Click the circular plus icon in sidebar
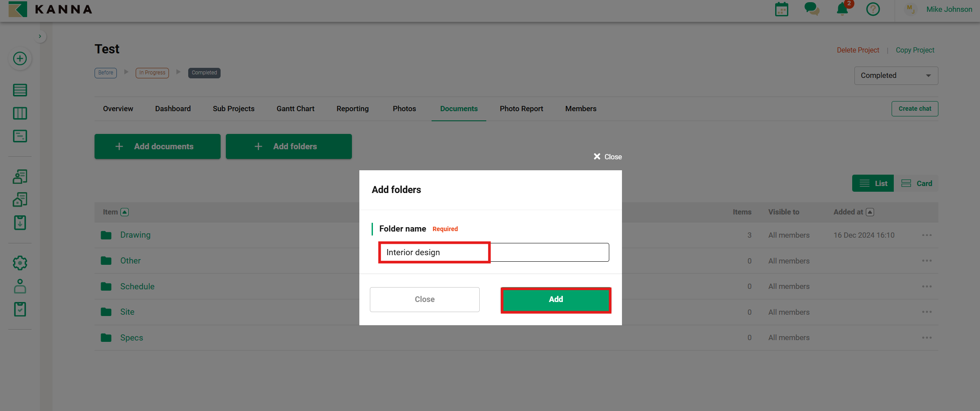 pyautogui.click(x=20, y=59)
